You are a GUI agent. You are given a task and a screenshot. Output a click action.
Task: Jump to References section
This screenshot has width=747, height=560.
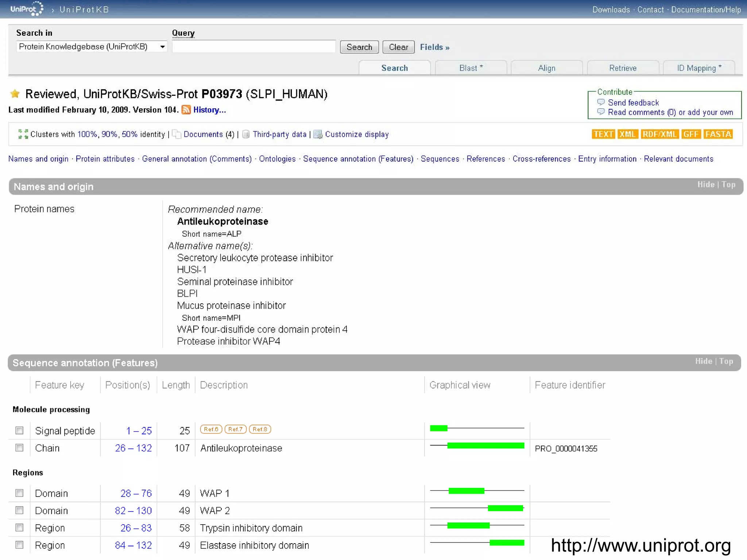tap(486, 159)
